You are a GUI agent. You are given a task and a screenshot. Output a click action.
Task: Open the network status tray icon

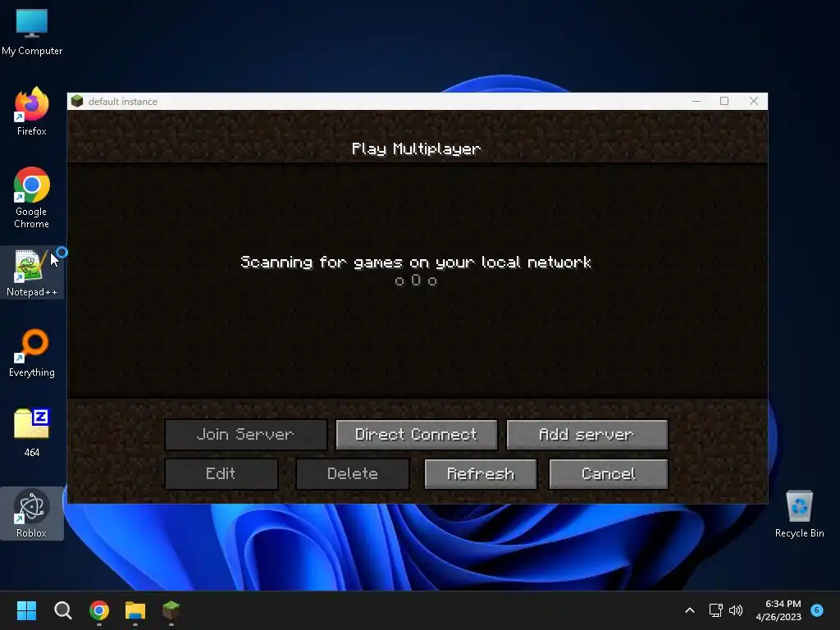pos(715,610)
